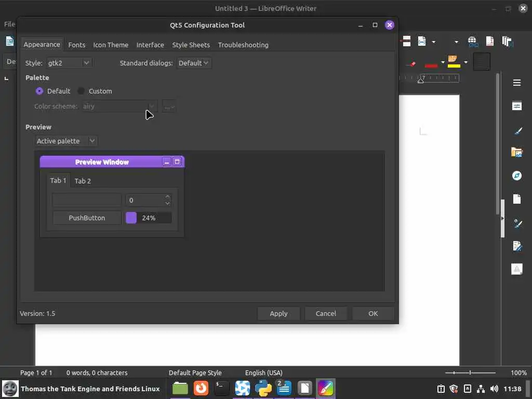
Task: Open the Terminal from the taskbar
Action: tap(221, 389)
